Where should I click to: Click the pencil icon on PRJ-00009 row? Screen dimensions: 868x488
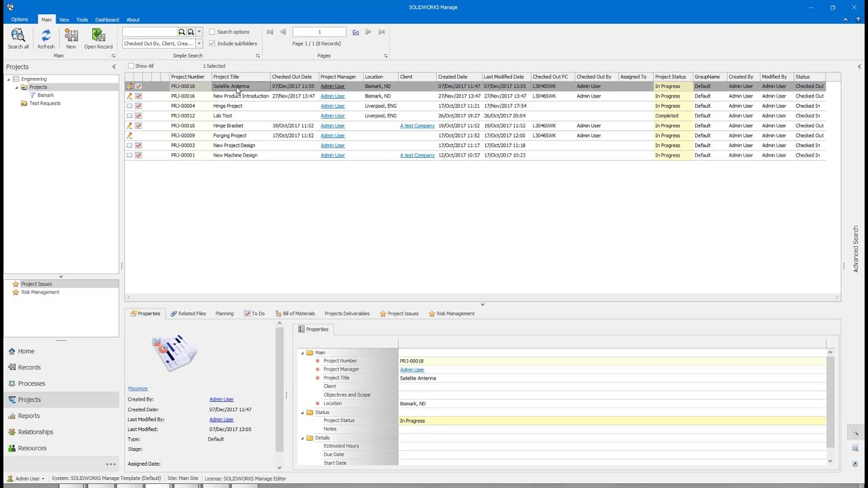point(130,136)
